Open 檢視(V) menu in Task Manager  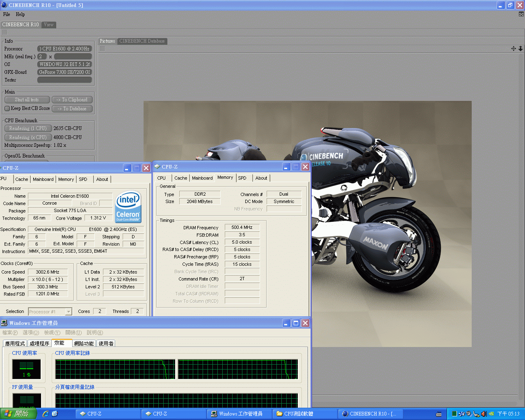(x=52, y=333)
